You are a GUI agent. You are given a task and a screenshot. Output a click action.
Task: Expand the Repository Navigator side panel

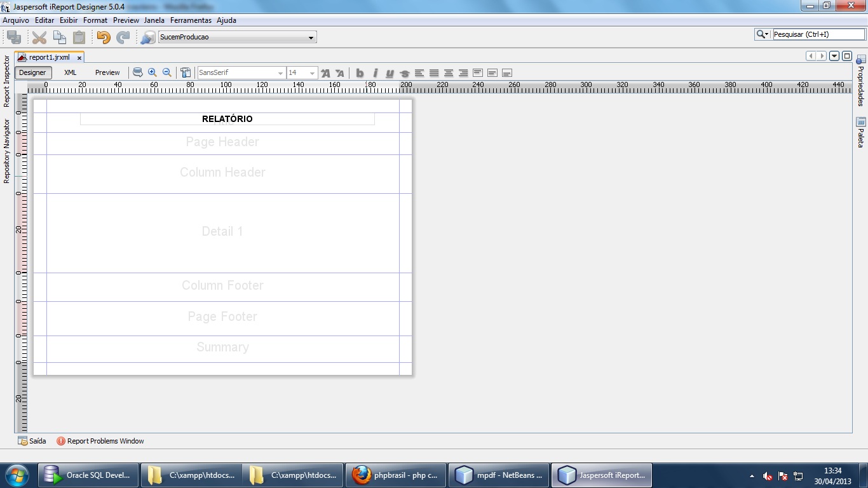[x=7, y=151]
